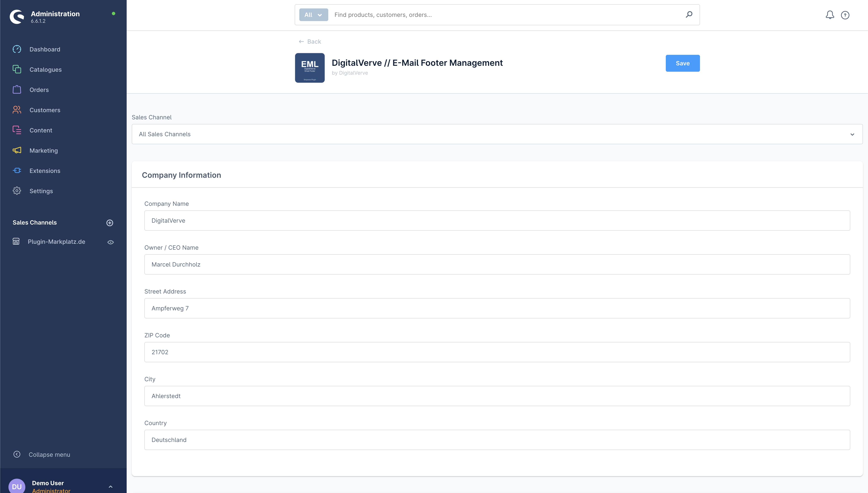
Task: Open the Orders menu item
Action: coord(39,90)
